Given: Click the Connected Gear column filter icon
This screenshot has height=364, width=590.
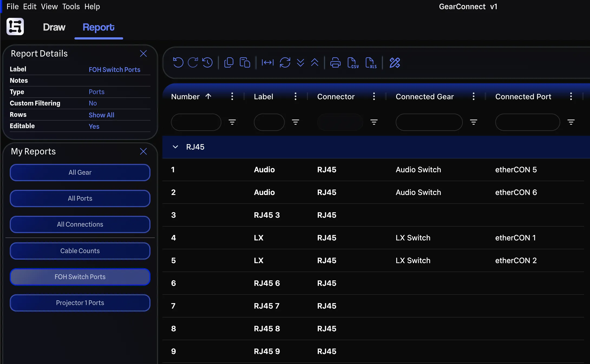Looking at the screenshot, I should 473,122.
